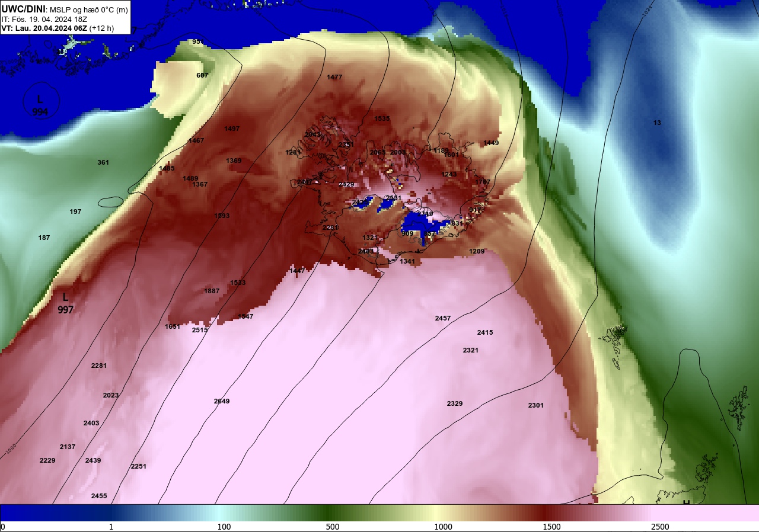Click the 1500 tick on the color scale
The image size is (759, 532).
551,527
